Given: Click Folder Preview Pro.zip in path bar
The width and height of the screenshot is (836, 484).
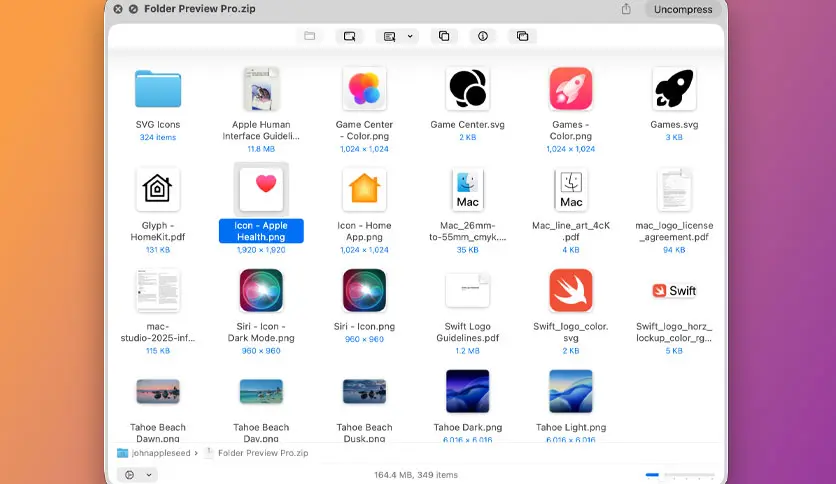Looking at the screenshot, I should click(x=263, y=453).
